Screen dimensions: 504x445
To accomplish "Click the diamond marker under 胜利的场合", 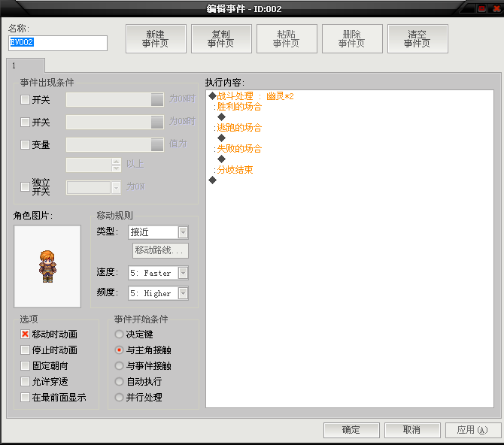I will (x=221, y=117).
